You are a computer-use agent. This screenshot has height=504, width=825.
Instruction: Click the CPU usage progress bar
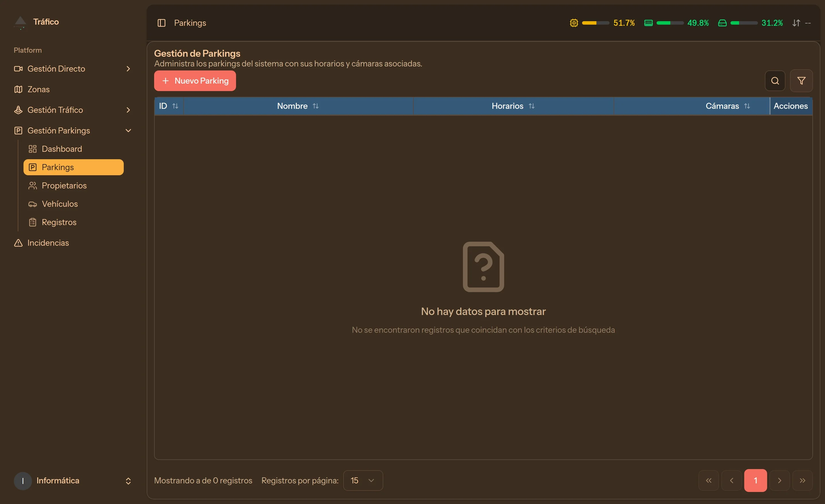[x=596, y=23]
